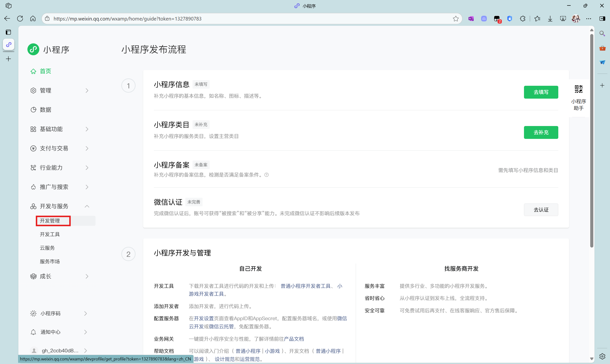Select 开发工具 submenu item
The height and width of the screenshot is (364, 610).
coord(50,234)
